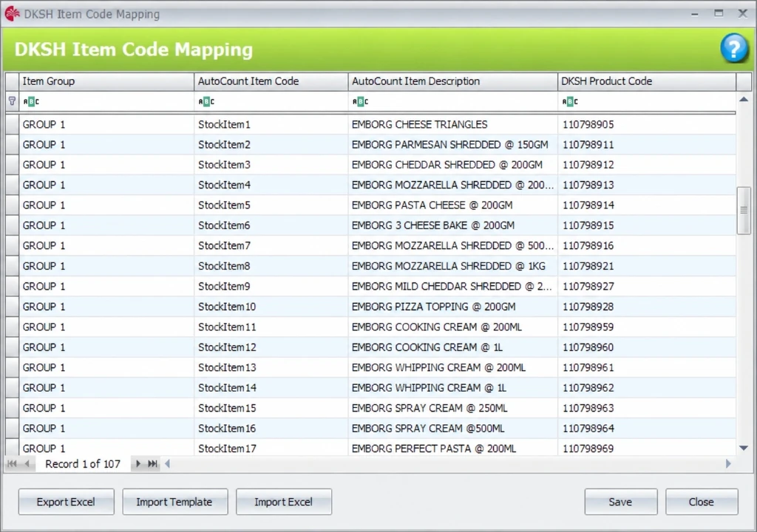Go to first record navigator button

(12, 463)
